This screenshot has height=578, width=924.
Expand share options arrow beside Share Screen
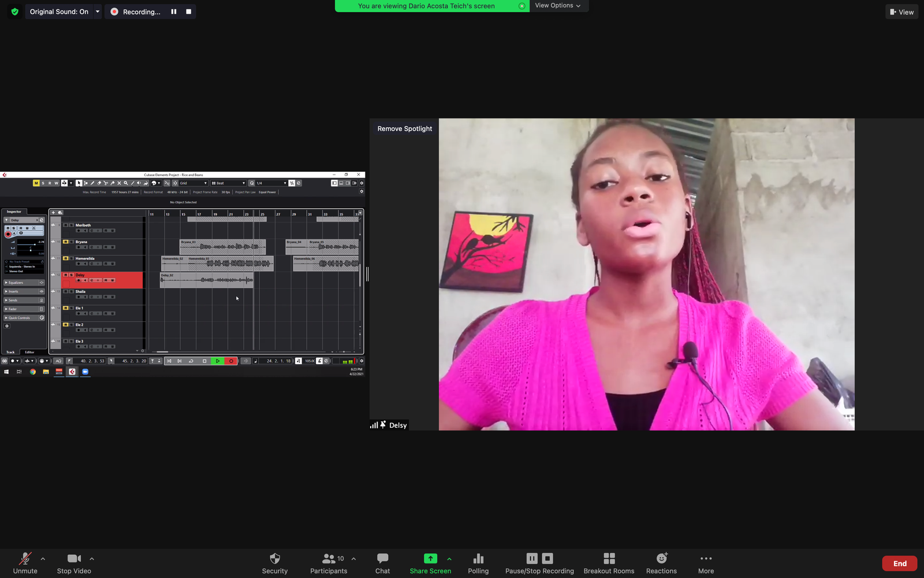pos(449,559)
